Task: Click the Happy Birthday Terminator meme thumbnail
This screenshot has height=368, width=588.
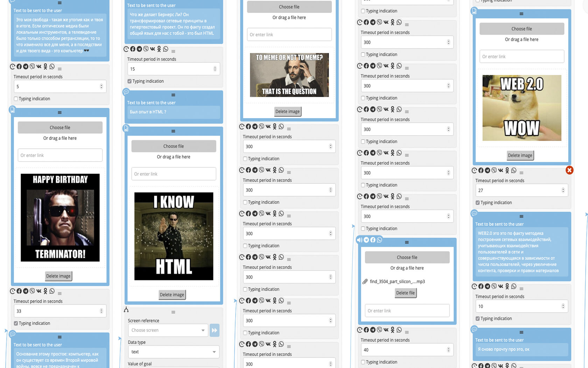Action: click(x=60, y=218)
